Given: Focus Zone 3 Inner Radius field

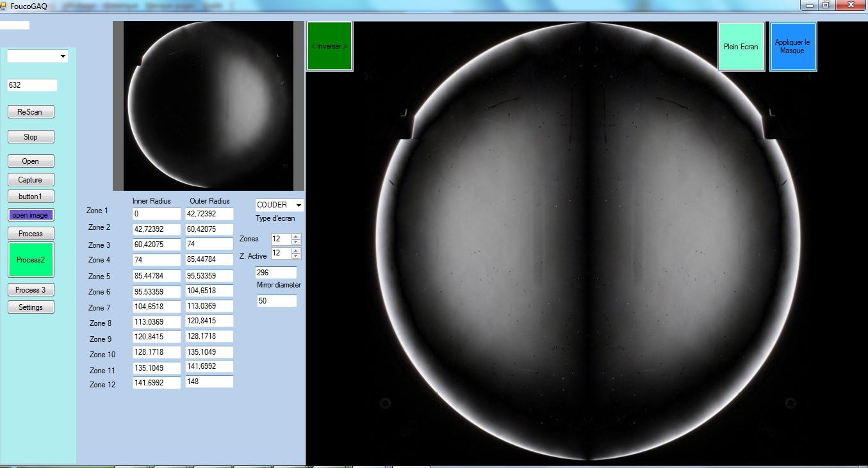Looking at the screenshot, I should [157, 245].
